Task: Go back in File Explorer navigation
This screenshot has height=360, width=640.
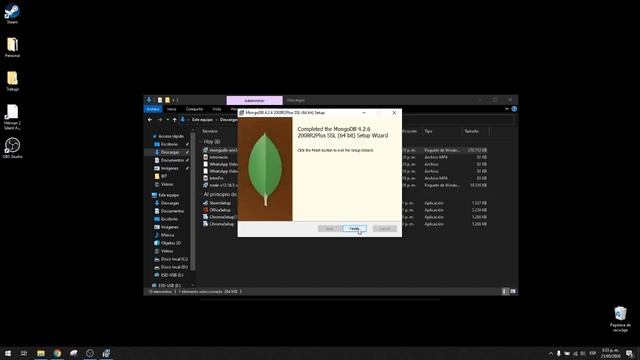Action: [150, 120]
